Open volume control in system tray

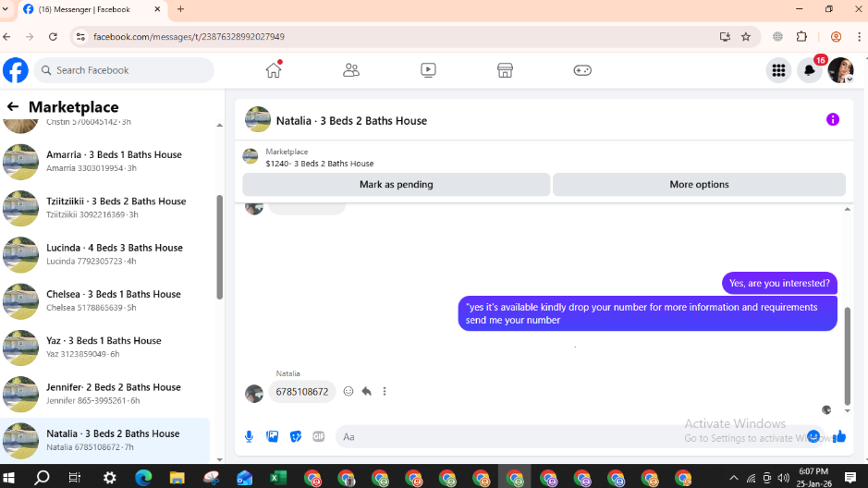pyautogui.click(x=783, y=478)
